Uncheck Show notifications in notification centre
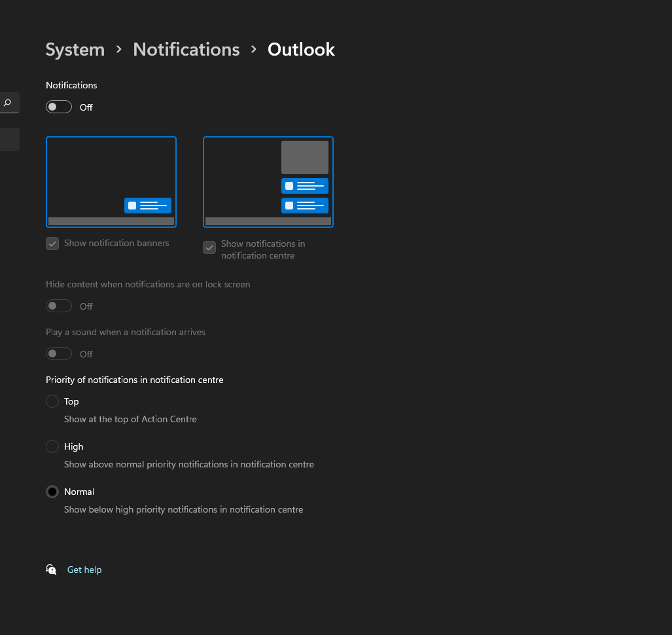The image size is (672, 635). [209, 247]
